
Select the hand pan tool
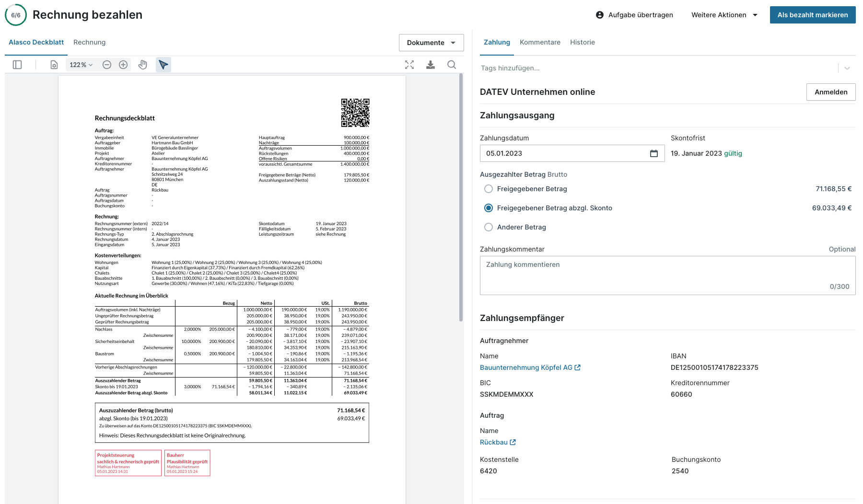coord(142,65)
